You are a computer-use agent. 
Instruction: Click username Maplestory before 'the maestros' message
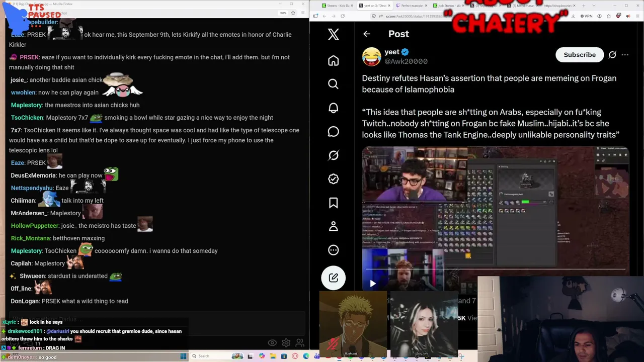click(26, 105)
